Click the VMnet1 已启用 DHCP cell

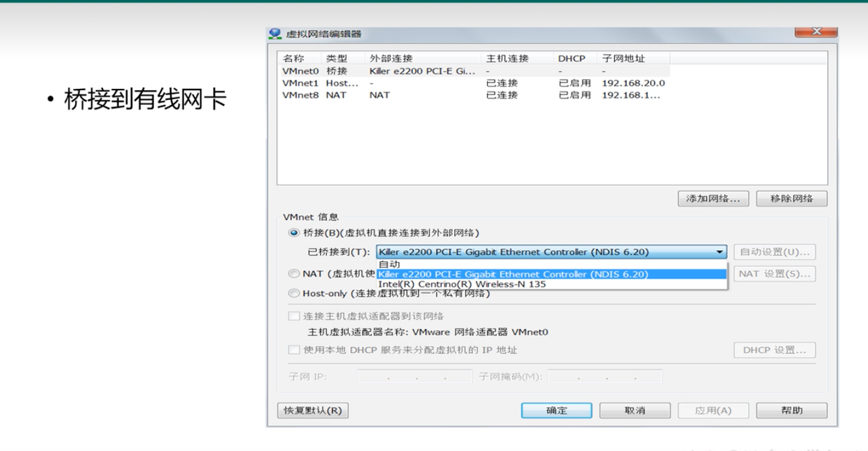pyautogui.click(x=575, y=83)
